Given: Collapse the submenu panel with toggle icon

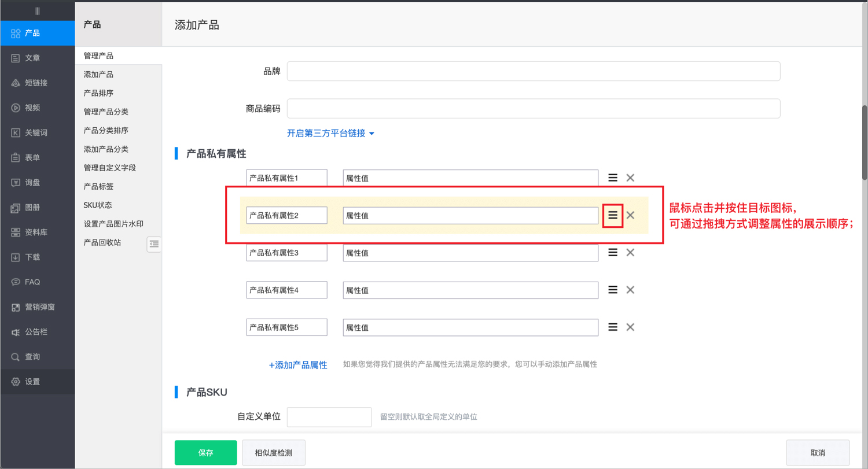Looking at the screenshot, I should [x=154, y=244].
